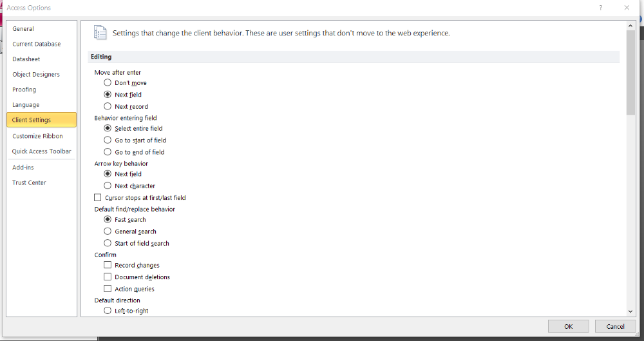Select "Next character" arrow key behavior
644x341 pixels.
108,186
